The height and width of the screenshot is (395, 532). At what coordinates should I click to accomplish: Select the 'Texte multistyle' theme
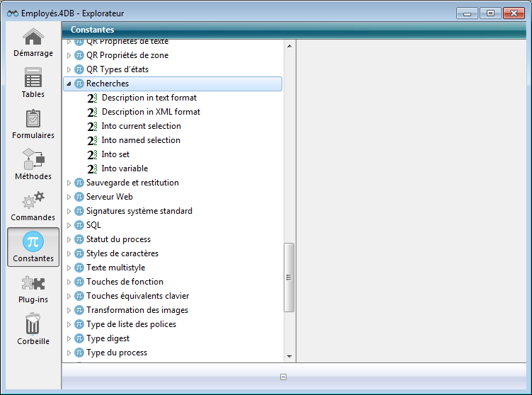(115, 268)
